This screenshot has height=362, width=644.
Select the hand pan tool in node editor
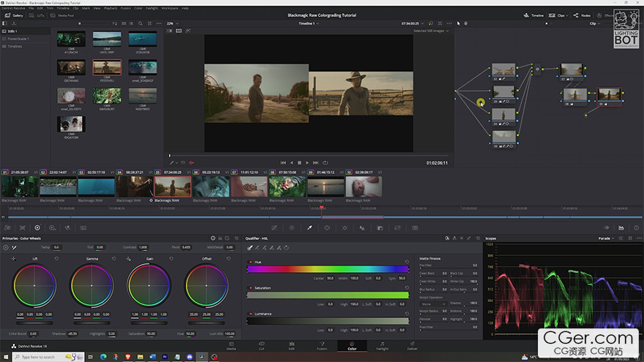tap(465, 23)
